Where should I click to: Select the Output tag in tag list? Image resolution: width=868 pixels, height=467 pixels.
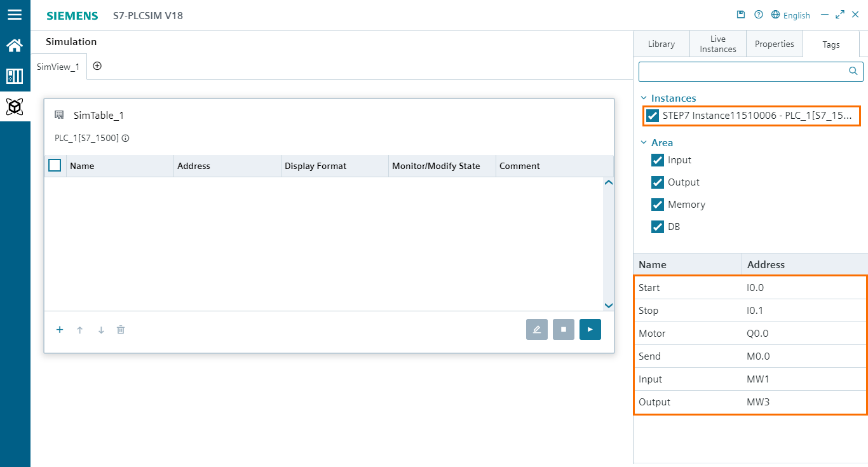750,402
